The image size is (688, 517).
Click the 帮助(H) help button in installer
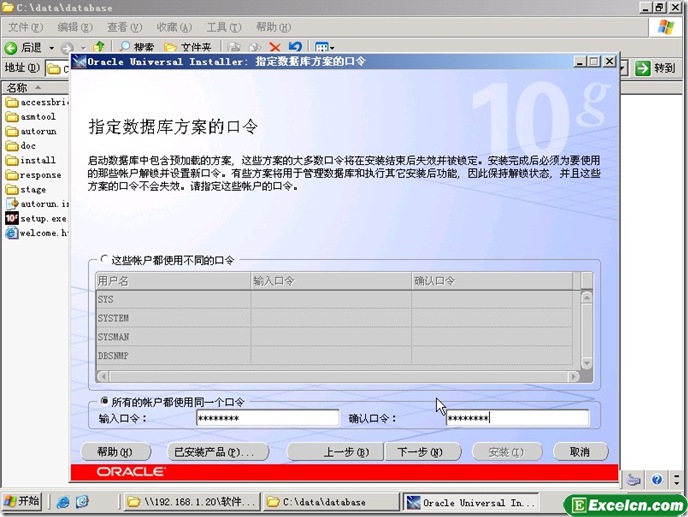[x=115, y=452]
